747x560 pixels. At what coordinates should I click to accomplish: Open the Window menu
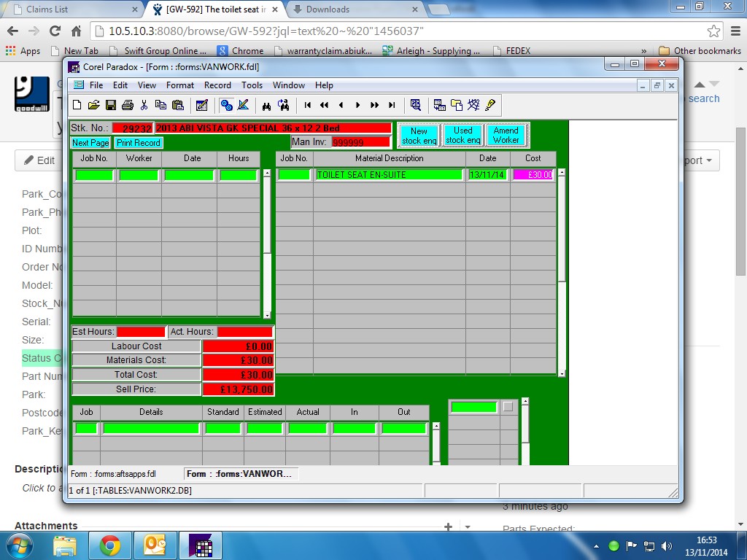pyautogui.click(x=289, y=85)
